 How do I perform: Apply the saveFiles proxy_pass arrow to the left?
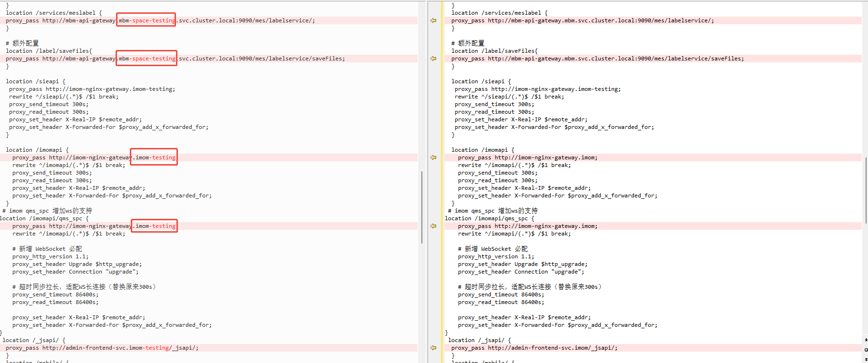[433, 59]
